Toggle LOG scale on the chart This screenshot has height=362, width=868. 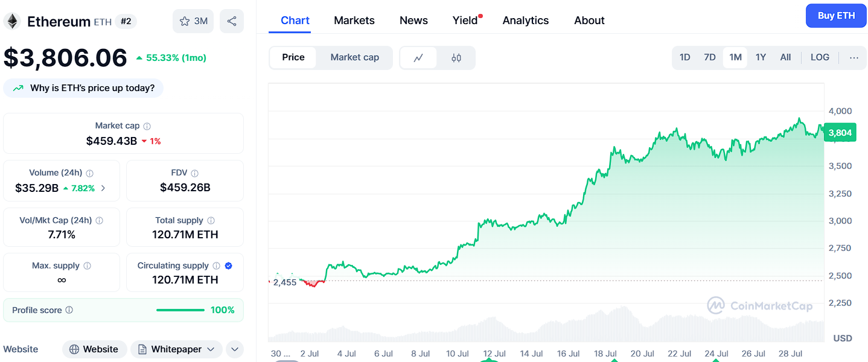point(819,57)
